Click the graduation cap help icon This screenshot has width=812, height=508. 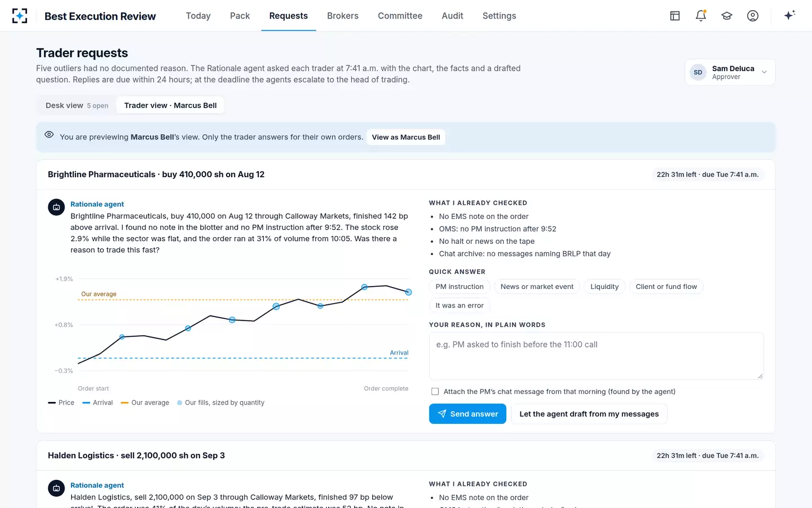click(727, 16)
